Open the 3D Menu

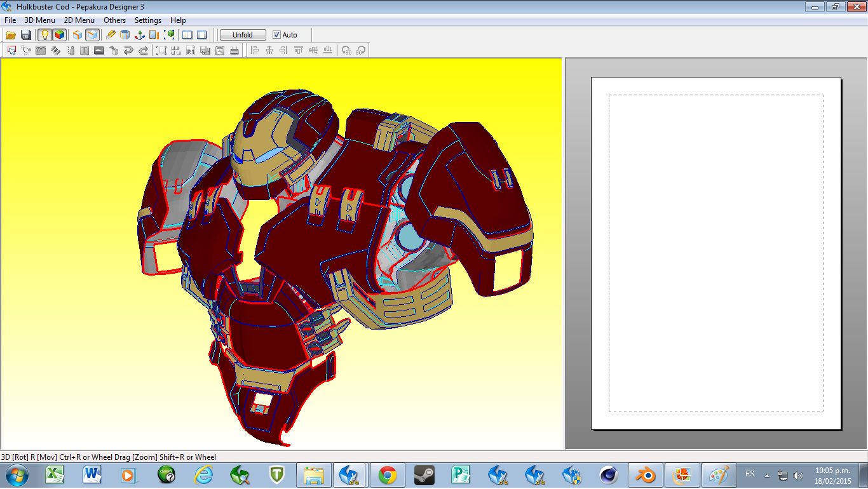click(x=40, y=20)
